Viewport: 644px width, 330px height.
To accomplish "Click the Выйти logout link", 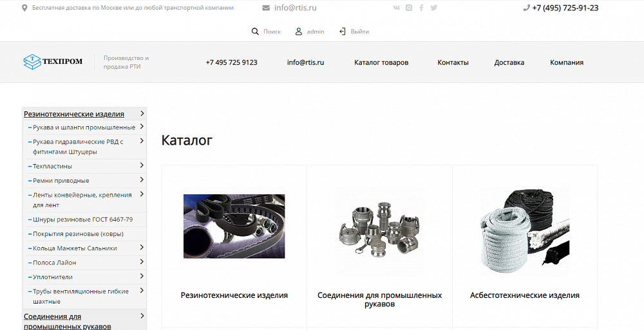I will click(360, 32).
